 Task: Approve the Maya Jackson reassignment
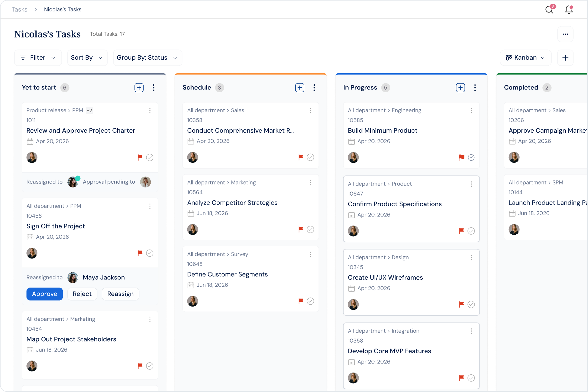pyautogui.click(x=45, y=294)
